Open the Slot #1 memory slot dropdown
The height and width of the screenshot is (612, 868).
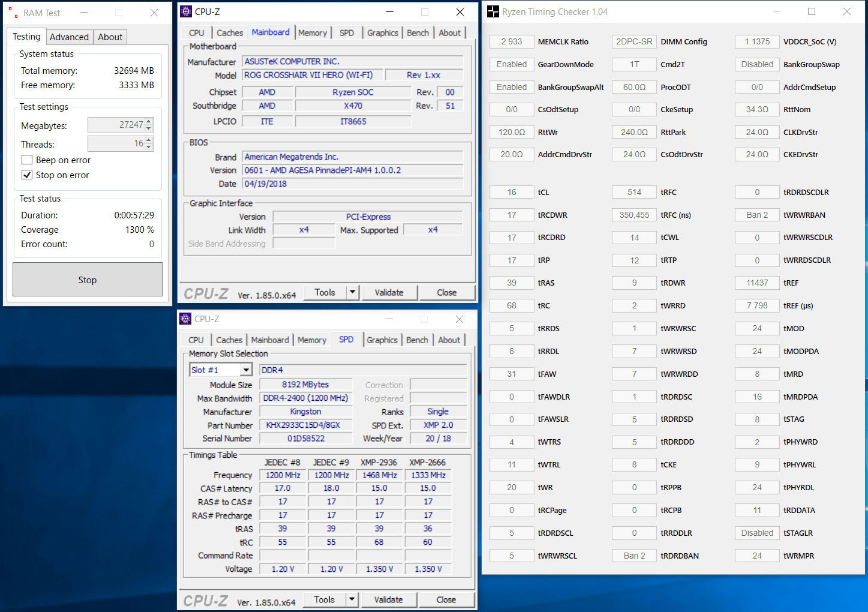pyautogui.click(x=246, y=370)
